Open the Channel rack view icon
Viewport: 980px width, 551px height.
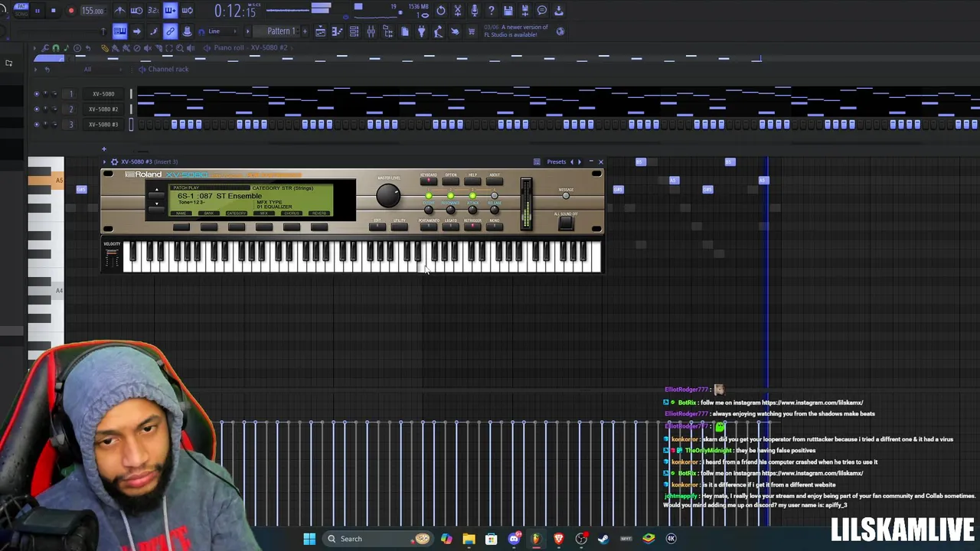tap(354, 31)
